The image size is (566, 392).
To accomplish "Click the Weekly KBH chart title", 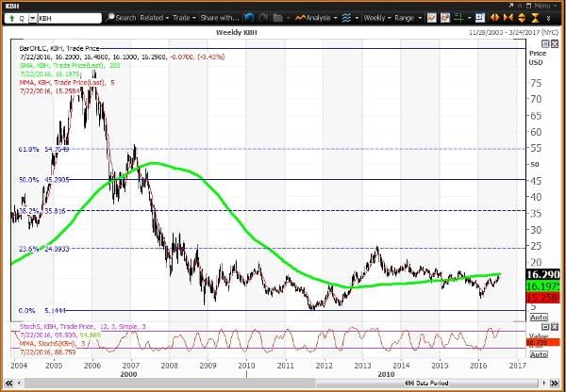I will click(x=237, y=32).
